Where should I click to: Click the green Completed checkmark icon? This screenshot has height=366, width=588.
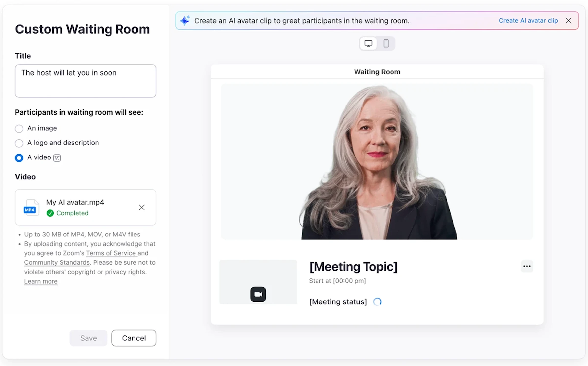click(x=50, y=213)
